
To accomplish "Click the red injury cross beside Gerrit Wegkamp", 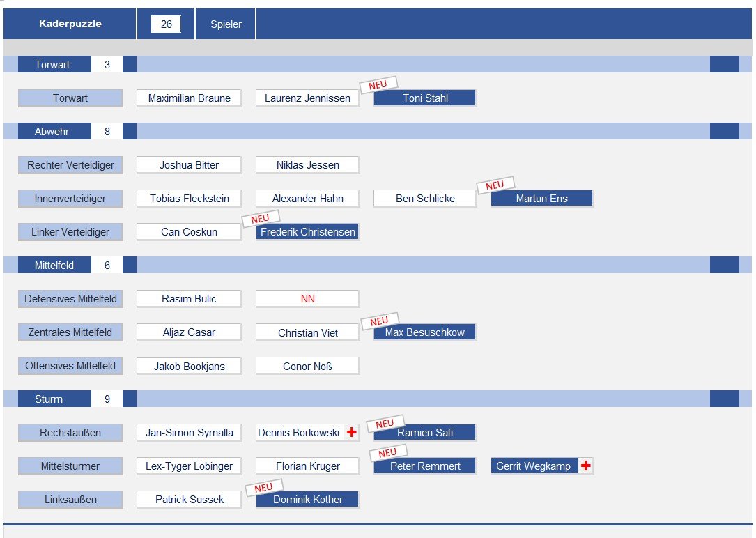I will point(586,466).
